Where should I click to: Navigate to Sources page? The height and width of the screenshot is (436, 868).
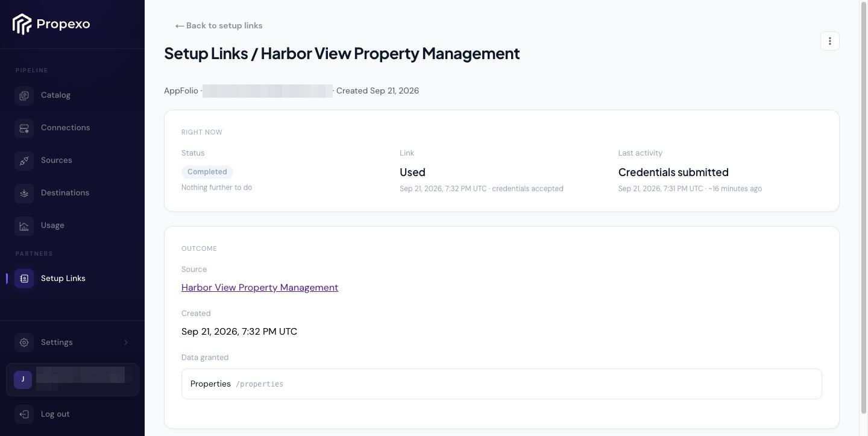pyautogui.click(x=57, y=160)
